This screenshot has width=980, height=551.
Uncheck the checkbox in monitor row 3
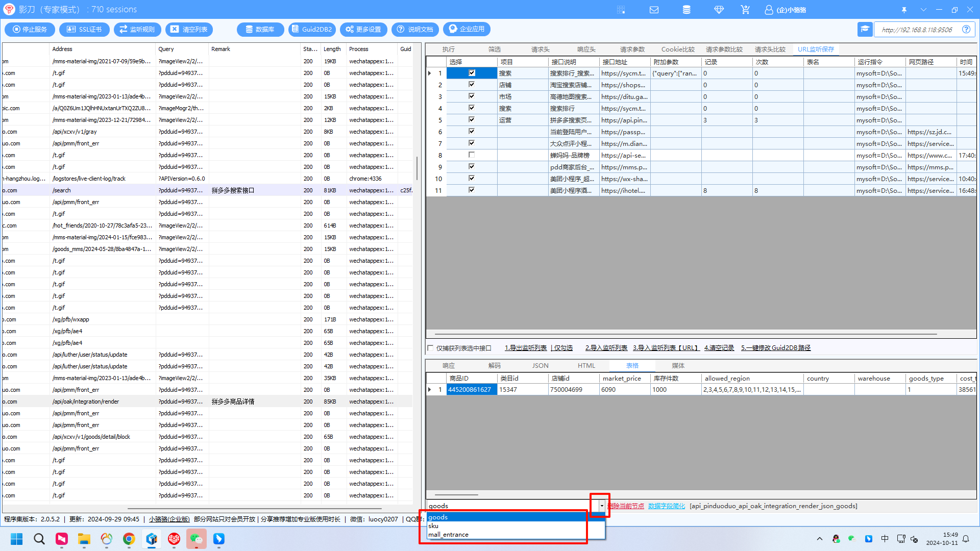pyautogui.click(x=472, y=96)
